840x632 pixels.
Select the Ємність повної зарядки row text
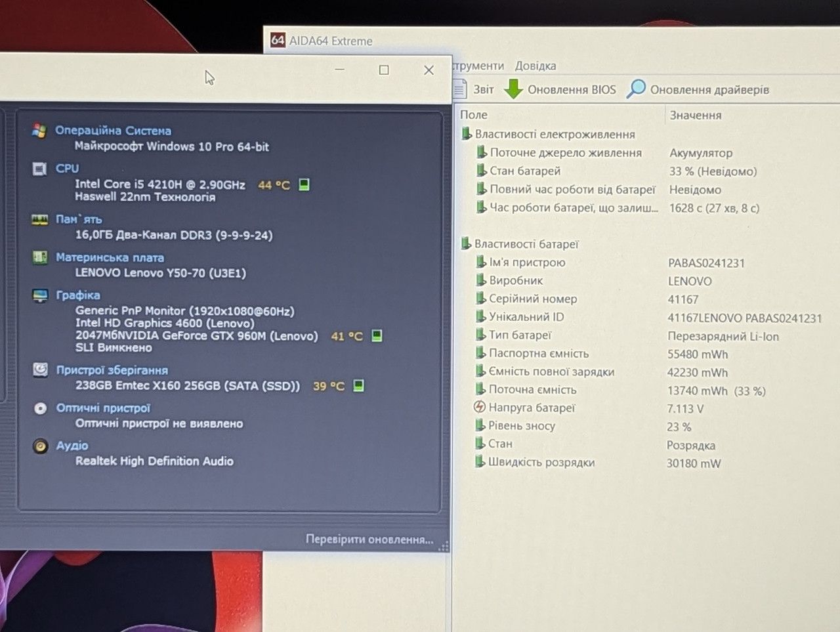(x=551, y=371)
